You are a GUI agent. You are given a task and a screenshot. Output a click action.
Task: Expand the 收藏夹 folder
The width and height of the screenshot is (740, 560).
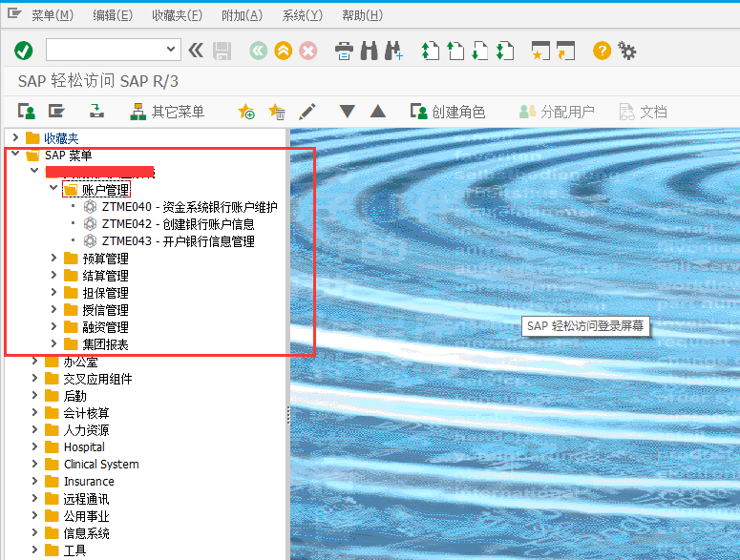[x=15, y=137]
